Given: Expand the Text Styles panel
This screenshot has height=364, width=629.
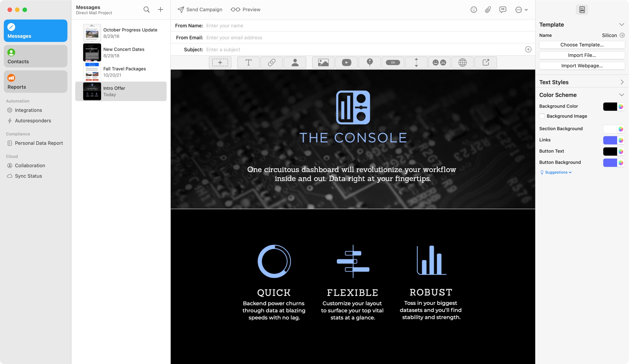Looking at the screenshot, I should point(622,82).
